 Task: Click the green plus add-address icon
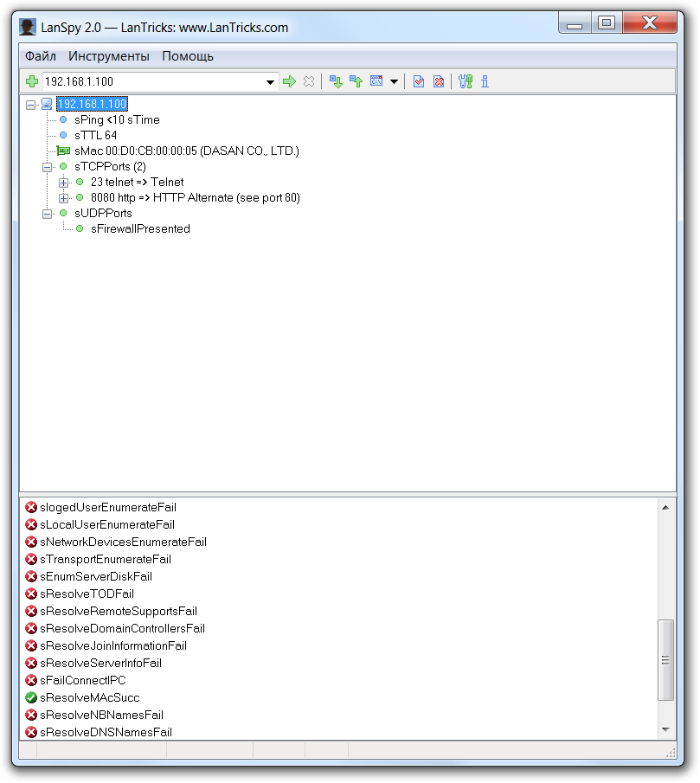[32, 81]
